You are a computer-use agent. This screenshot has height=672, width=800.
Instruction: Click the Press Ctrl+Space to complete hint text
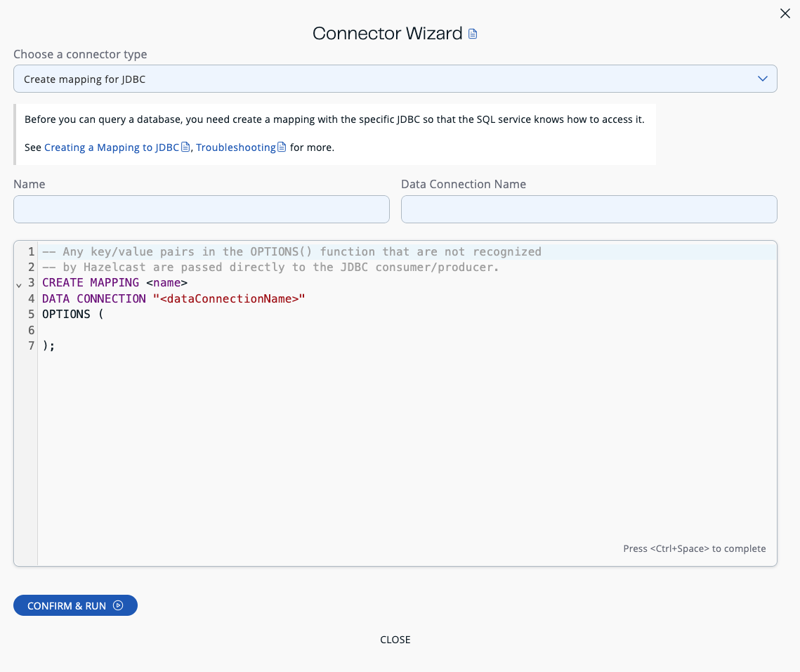(694, 548)
